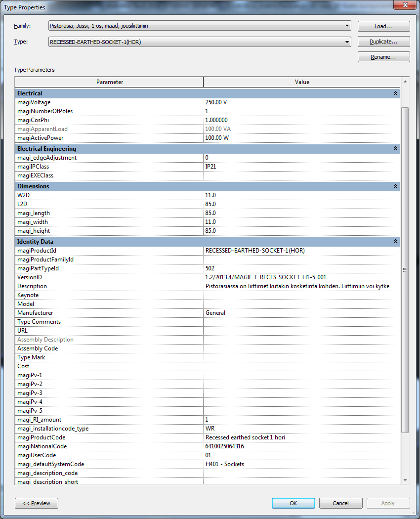The image size is (420, 519).
Task: Edit the magi_length value
Action: pyautogui.click(x=301, y=213)
